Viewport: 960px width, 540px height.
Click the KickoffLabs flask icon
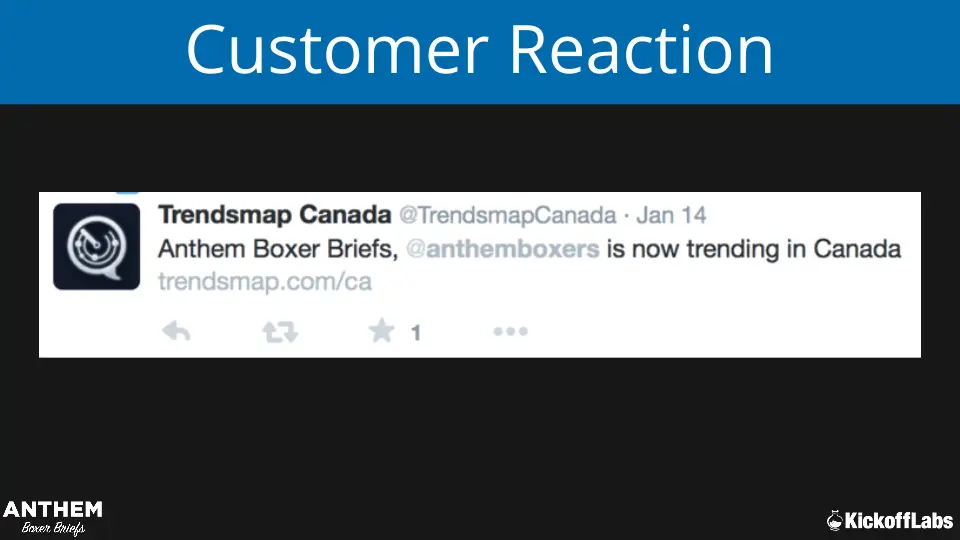pos(835,520)
